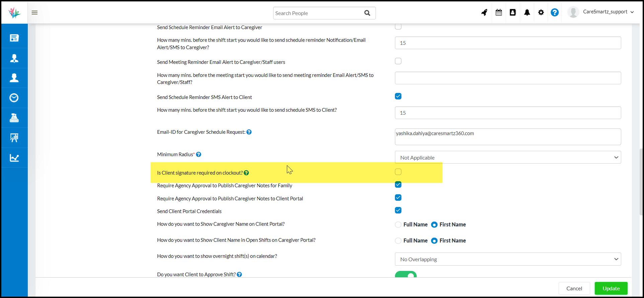
Task: Click the notifications bell icon
Action: 527,13
